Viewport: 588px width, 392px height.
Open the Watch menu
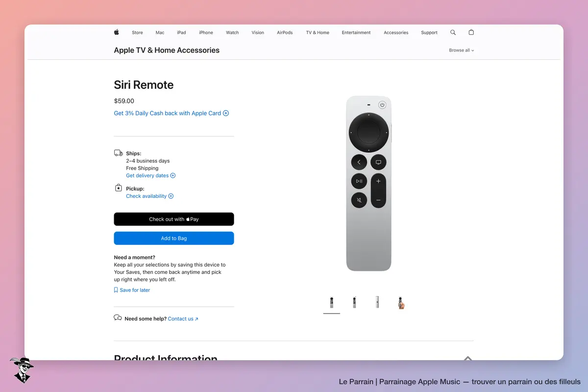(232, 32)
